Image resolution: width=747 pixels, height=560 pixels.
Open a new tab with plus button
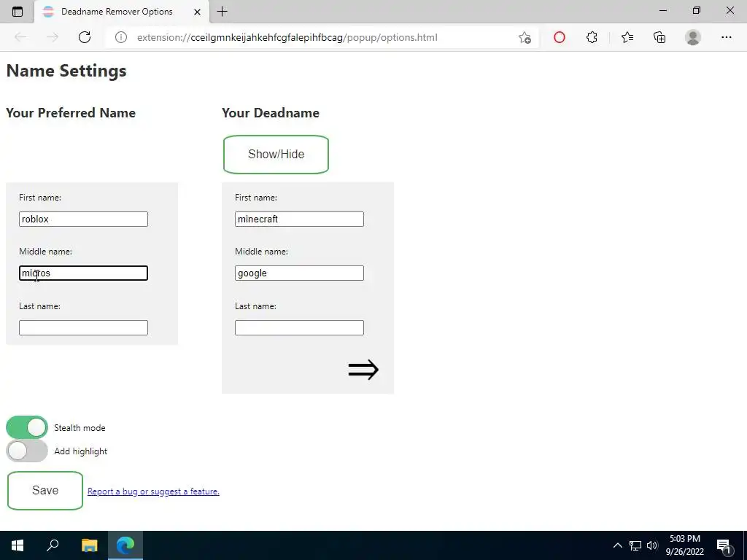pos(222,12)
